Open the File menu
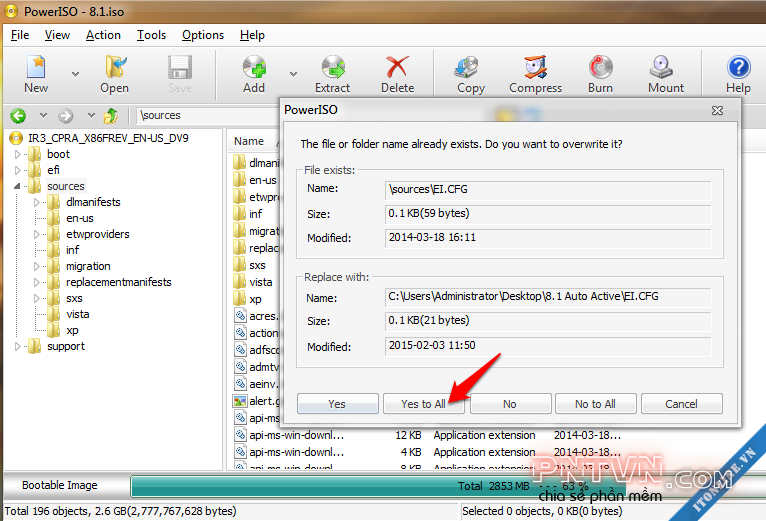Viewport: 766px width, 521px height. tap(20, 35)
